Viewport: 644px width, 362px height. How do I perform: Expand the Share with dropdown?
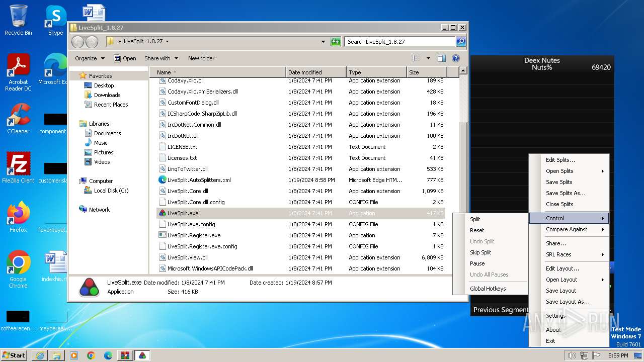pyautogui.click(x=161, y=58)
